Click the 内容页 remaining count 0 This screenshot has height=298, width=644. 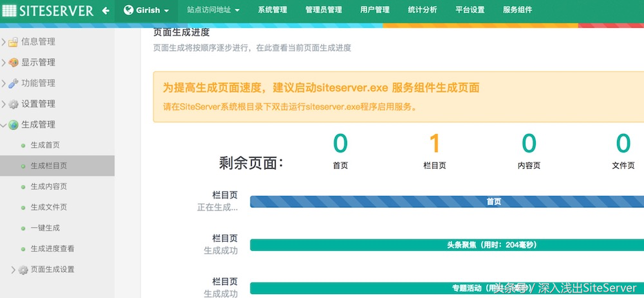(529, 144)
